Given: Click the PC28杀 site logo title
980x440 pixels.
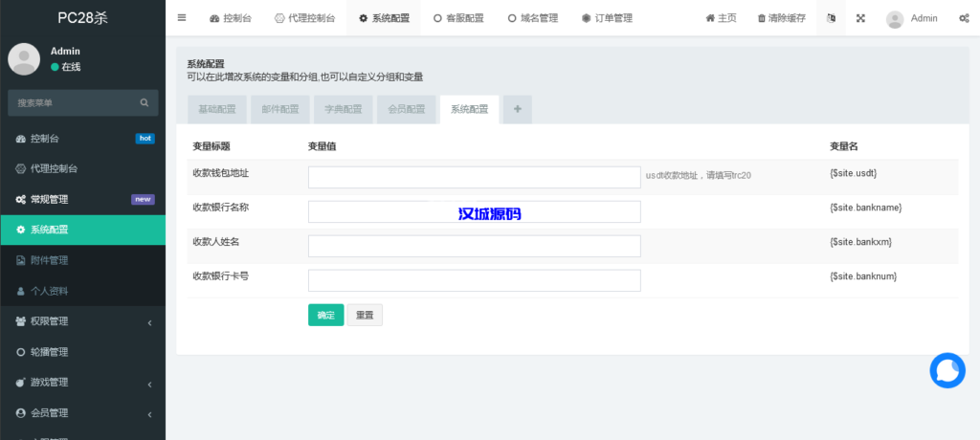Looking at the screenshot, I should click(x=82, y=17).
